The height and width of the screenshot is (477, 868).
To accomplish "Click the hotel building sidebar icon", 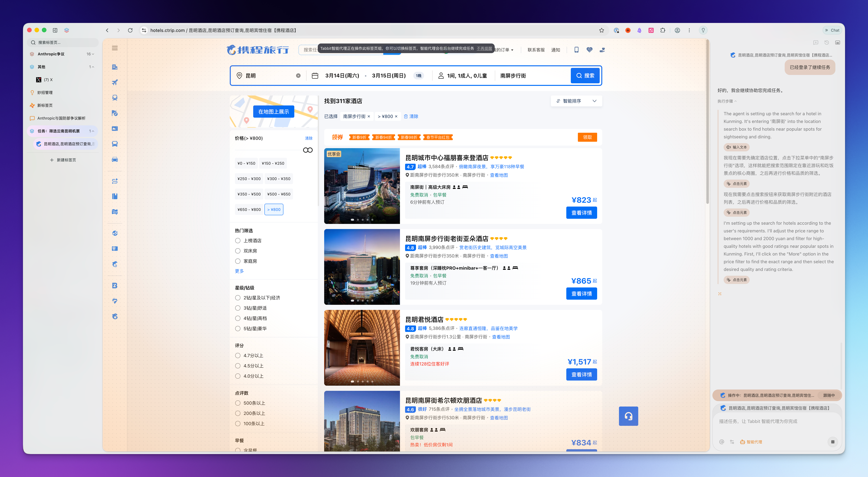I will (115, 67).
